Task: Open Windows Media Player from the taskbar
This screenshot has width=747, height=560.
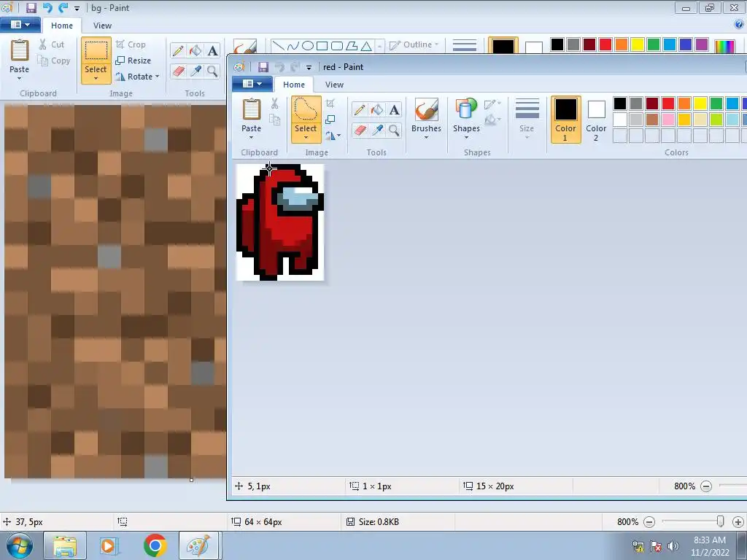Action: [x=109, y=545]
